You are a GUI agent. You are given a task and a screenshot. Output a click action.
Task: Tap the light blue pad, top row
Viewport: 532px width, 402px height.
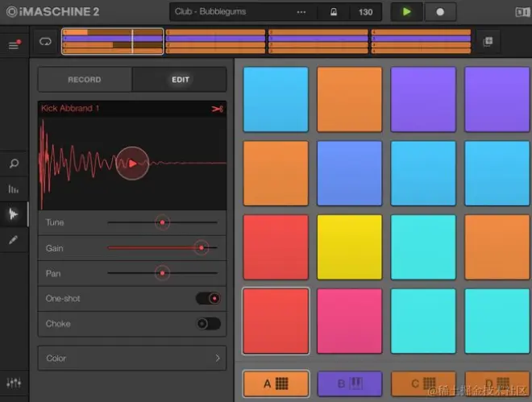coord(276,99)
